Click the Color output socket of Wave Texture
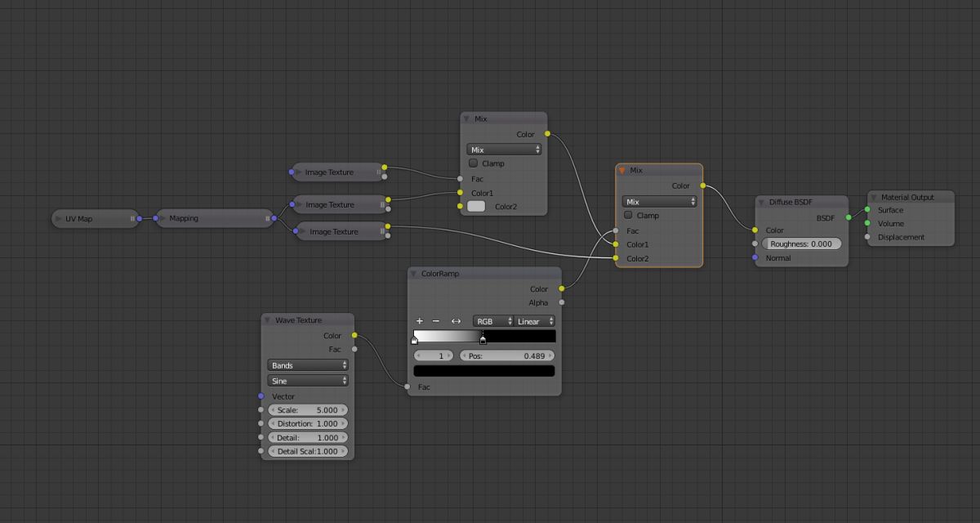Viewport: 980px width, 523px height. tap(354, 335)
